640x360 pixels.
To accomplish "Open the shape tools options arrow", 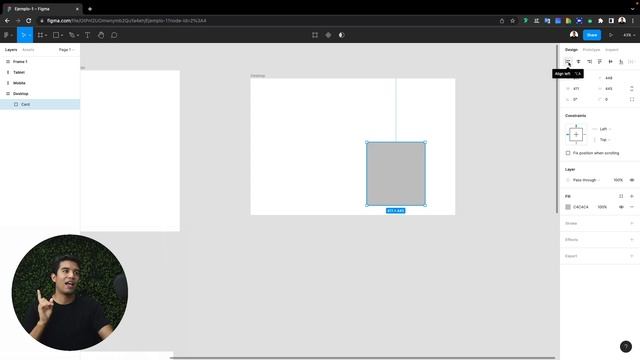I will pyautogui.click(x=62, y=36).
